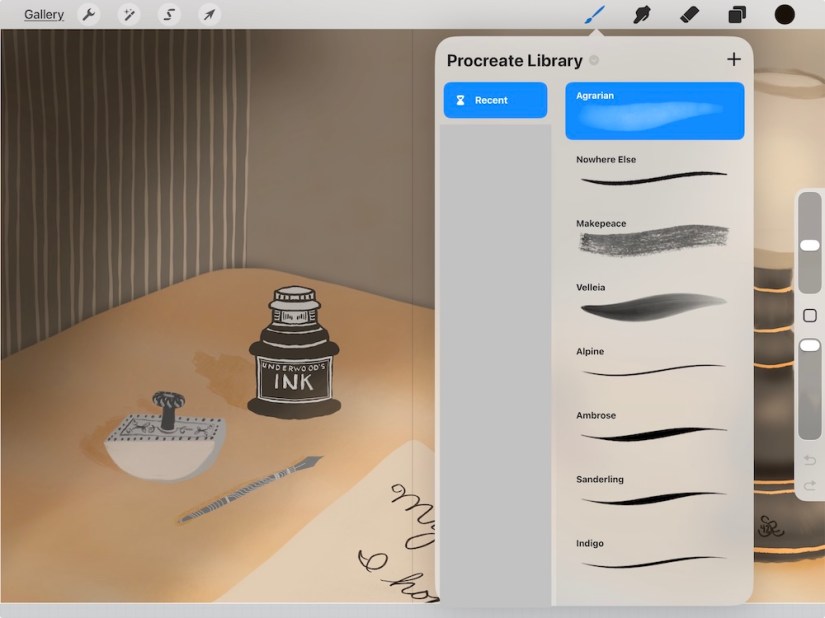Create a new brush set with the plus button

click(x=734, y=58)
